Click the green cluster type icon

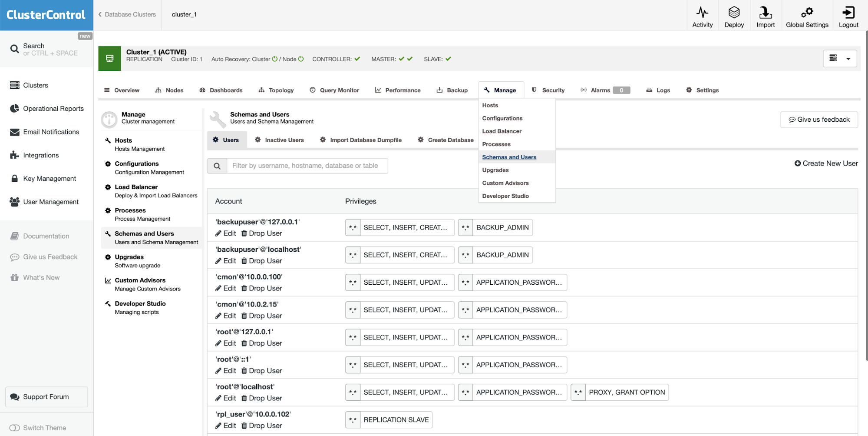[109, 59]
